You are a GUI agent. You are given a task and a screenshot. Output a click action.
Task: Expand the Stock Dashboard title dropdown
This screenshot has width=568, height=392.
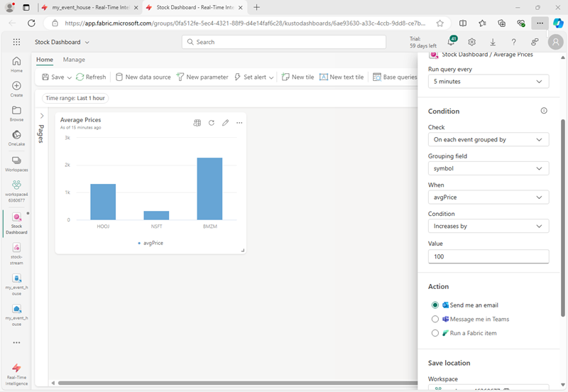(x=87, y=43)
